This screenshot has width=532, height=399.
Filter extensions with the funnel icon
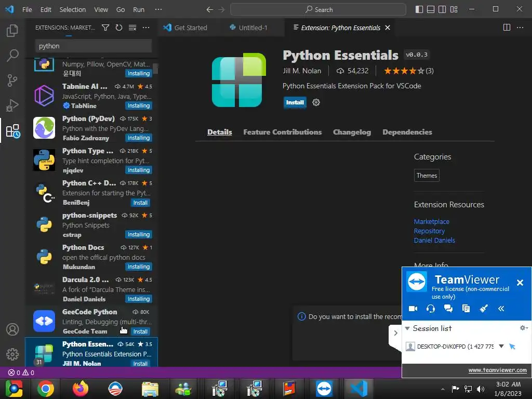(105, 28)
